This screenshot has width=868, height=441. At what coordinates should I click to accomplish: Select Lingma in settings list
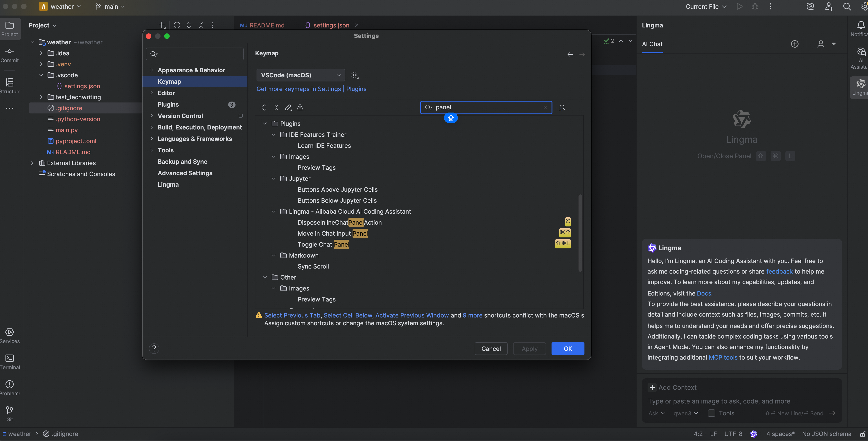tap(195, 185)
